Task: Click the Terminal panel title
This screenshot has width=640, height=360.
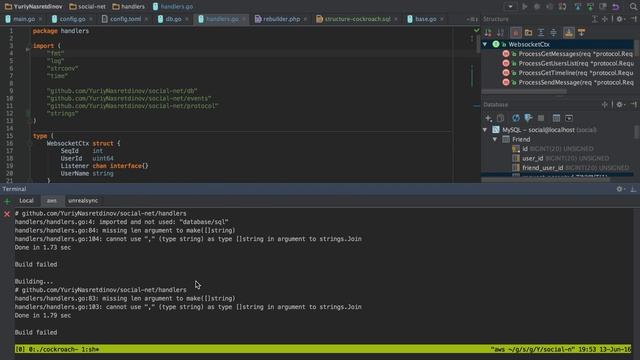Action: click(x=14, y=189)
